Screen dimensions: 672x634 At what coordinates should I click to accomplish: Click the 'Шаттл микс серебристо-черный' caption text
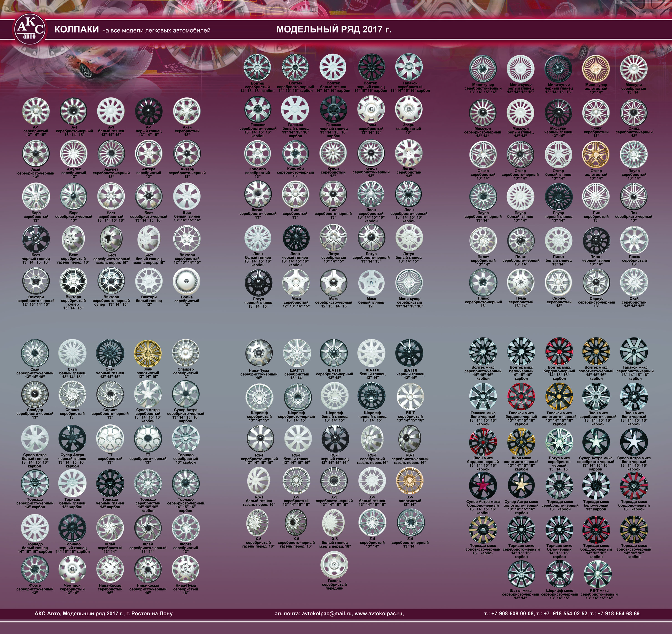[x=521, y=594]
